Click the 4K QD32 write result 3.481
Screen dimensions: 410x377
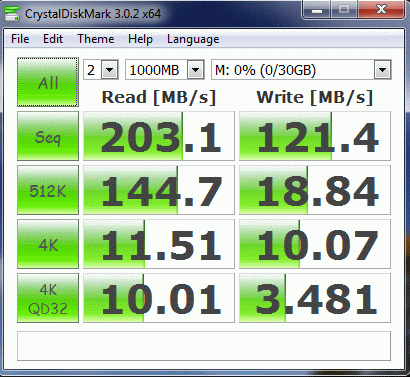coord(315,298)
